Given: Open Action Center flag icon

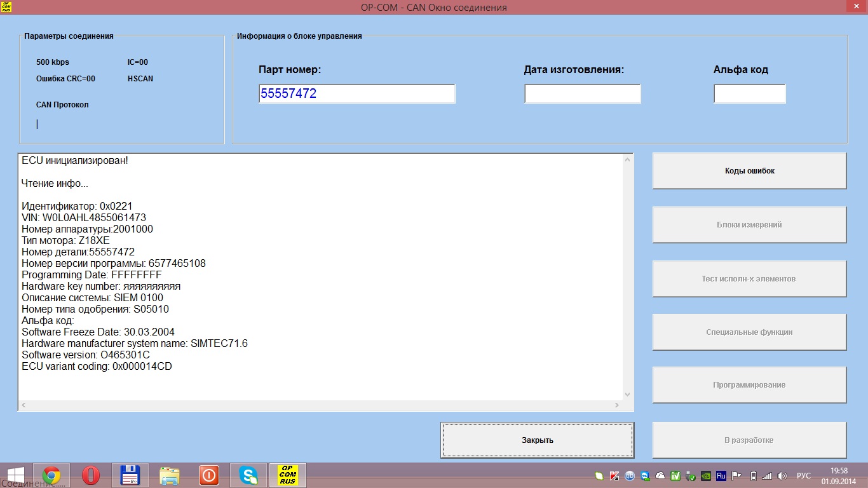Looking at the screenshot, I should 736,475.
